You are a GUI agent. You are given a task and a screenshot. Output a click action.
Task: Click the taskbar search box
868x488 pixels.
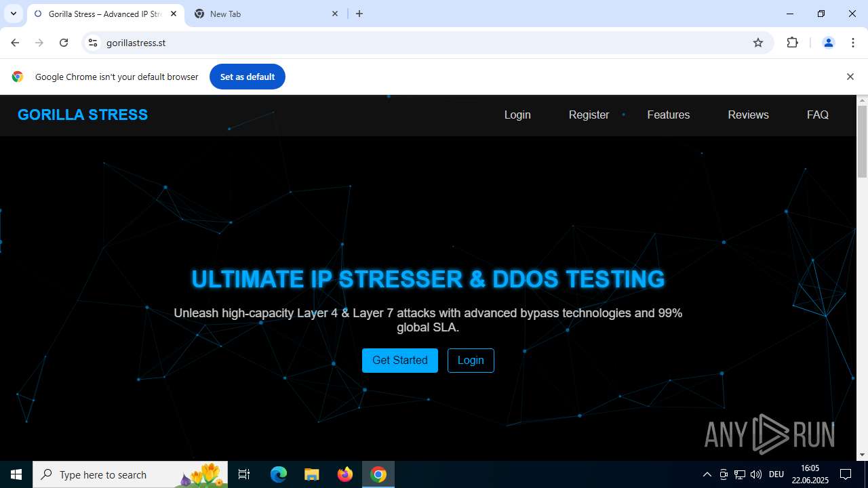131,474
